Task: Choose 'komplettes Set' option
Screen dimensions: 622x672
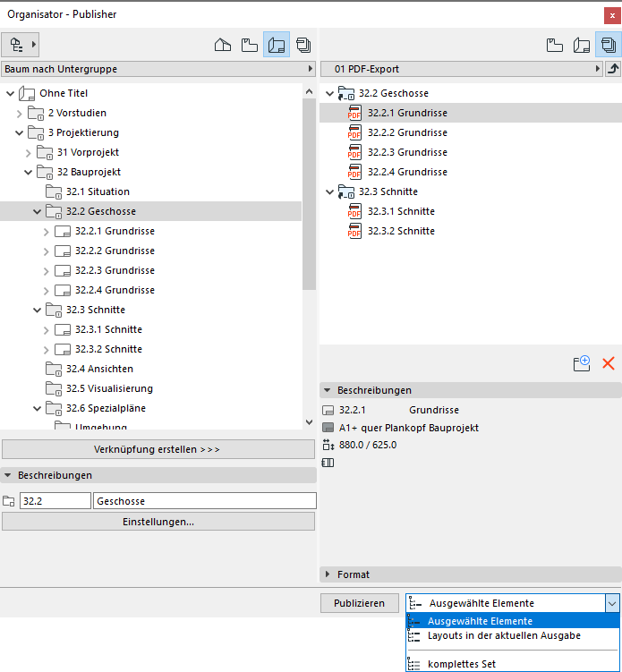Action: (513, 664)
